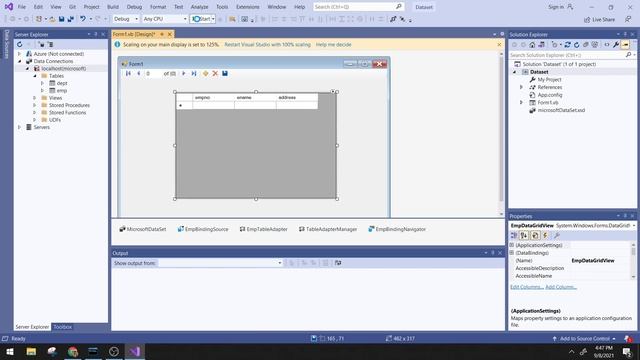
Task: Click the Search (Ctrl+Q) box
Action: point(358,7)
